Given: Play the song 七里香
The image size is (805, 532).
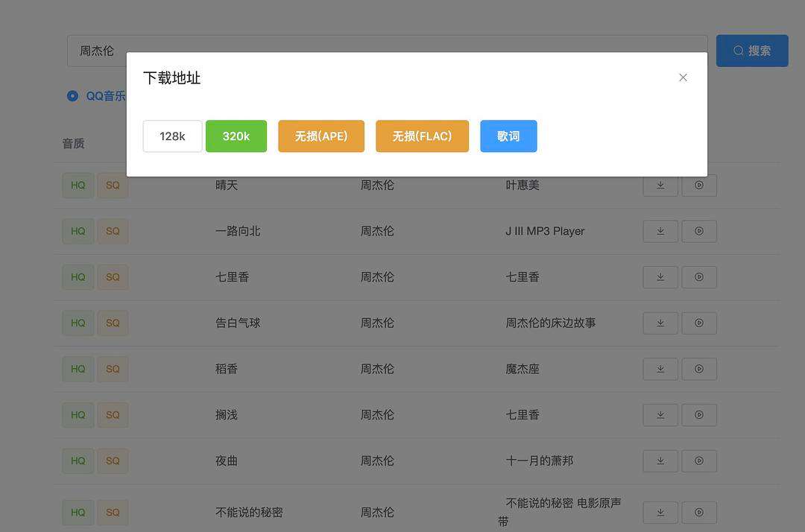Looking at the screenshot, I should (x=699, y=277).
